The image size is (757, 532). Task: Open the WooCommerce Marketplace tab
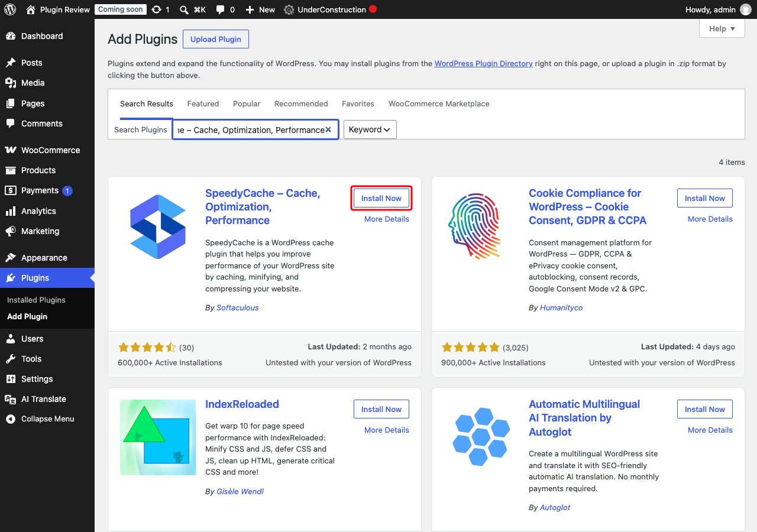click(x=439, y=103)
